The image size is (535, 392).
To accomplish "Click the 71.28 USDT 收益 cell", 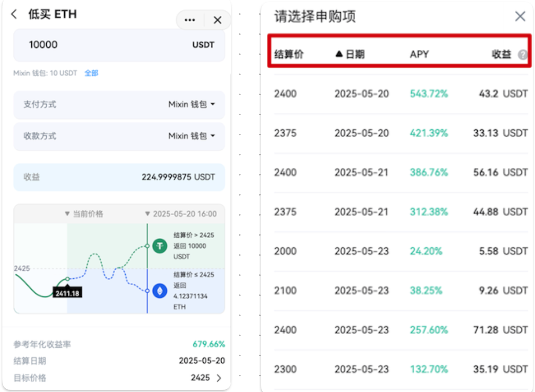I will (x=500, y=330).
